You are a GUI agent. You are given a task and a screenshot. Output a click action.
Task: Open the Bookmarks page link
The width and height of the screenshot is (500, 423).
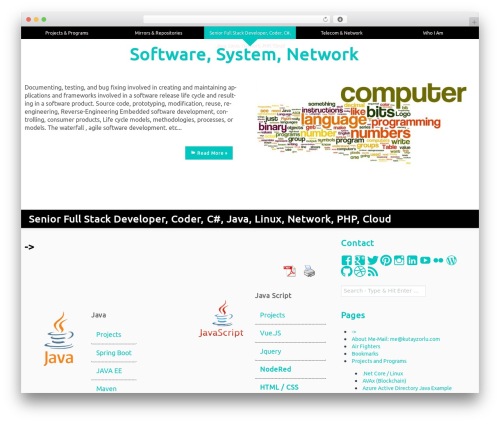365,354
